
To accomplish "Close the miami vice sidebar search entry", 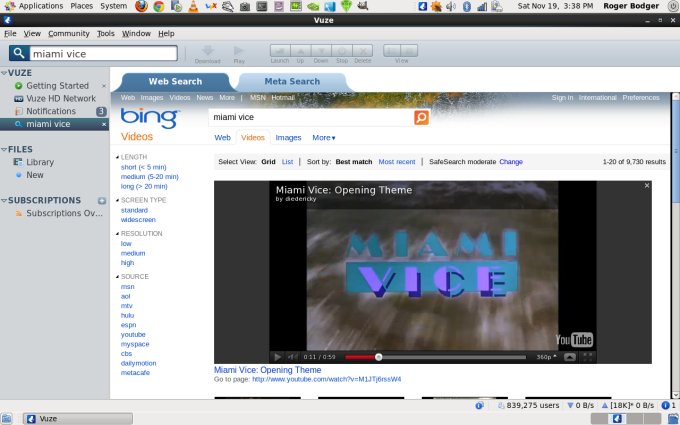I will pos(104,124).
